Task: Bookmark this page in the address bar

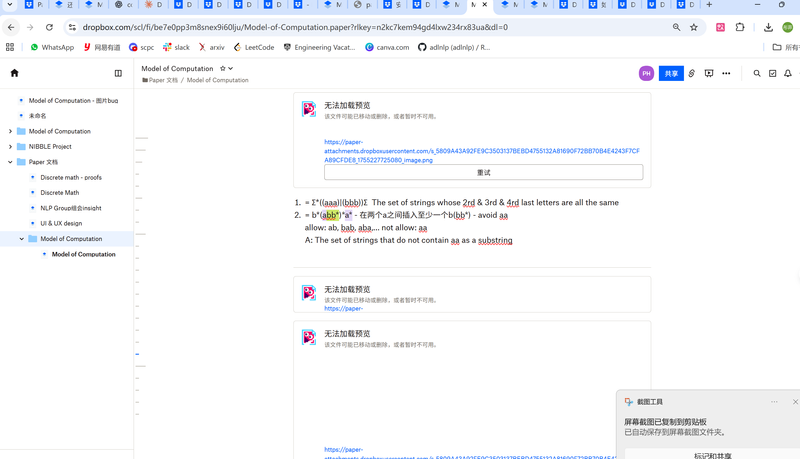Action: coord(694,27)
